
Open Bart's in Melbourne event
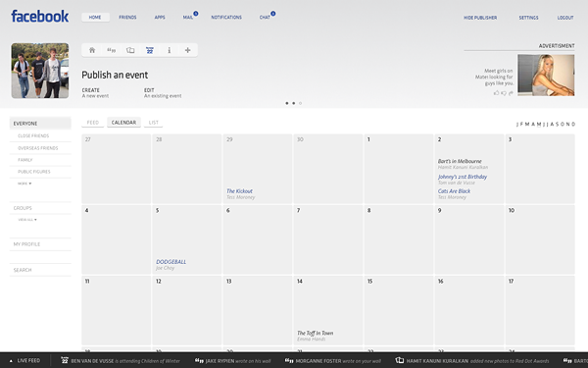(x=460, y=161)
